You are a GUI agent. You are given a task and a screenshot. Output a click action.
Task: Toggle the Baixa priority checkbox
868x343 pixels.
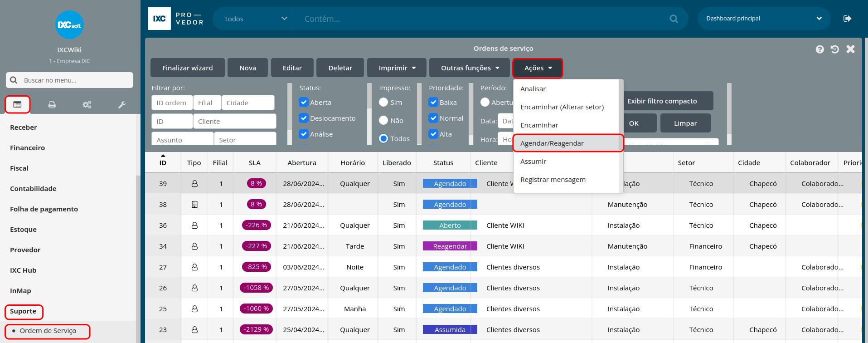point(433,103)
